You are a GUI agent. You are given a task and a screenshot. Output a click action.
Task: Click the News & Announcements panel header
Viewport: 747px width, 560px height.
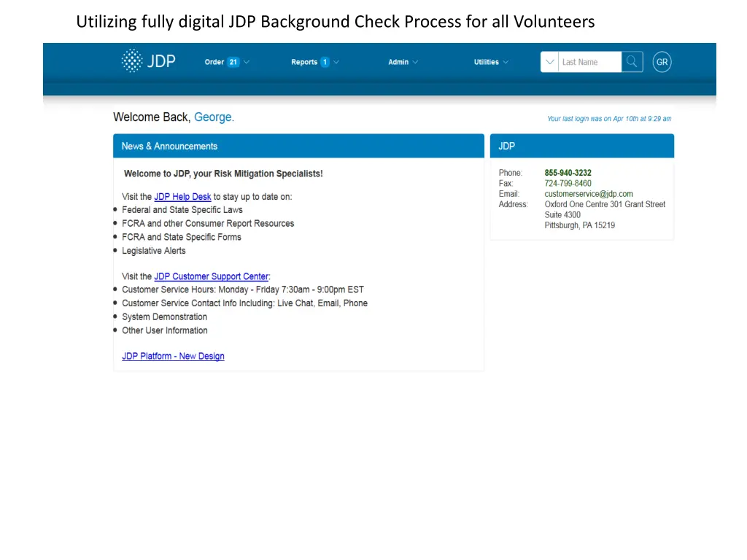(x=298, y=146)
